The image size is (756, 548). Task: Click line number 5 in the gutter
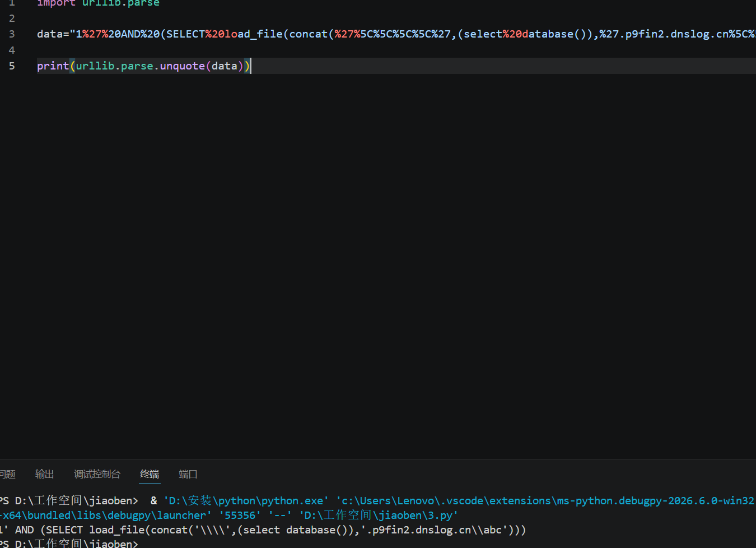point(12,66)
